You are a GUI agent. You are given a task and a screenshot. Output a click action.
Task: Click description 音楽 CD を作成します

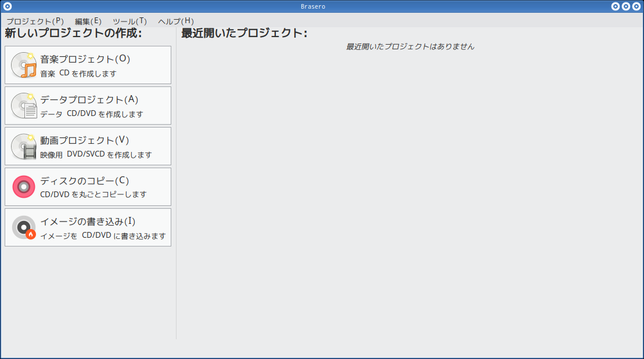pos(78,74)
